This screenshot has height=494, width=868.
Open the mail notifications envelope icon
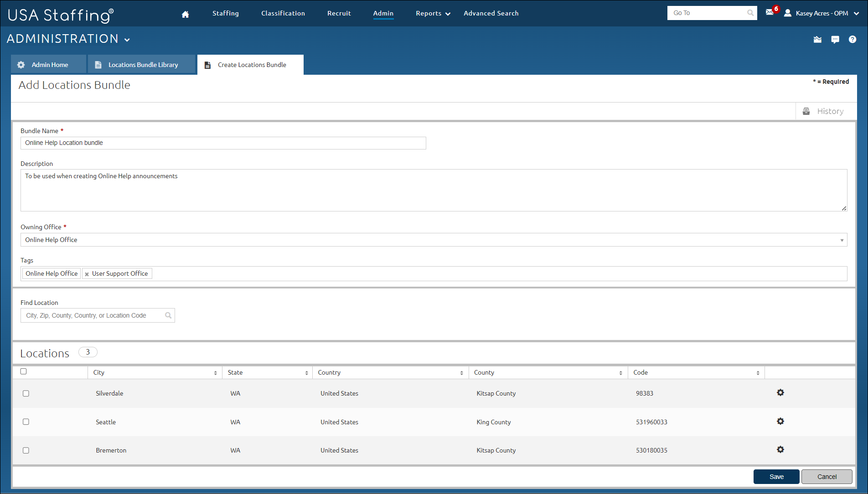pyautogui.click(x=770, y=12)
